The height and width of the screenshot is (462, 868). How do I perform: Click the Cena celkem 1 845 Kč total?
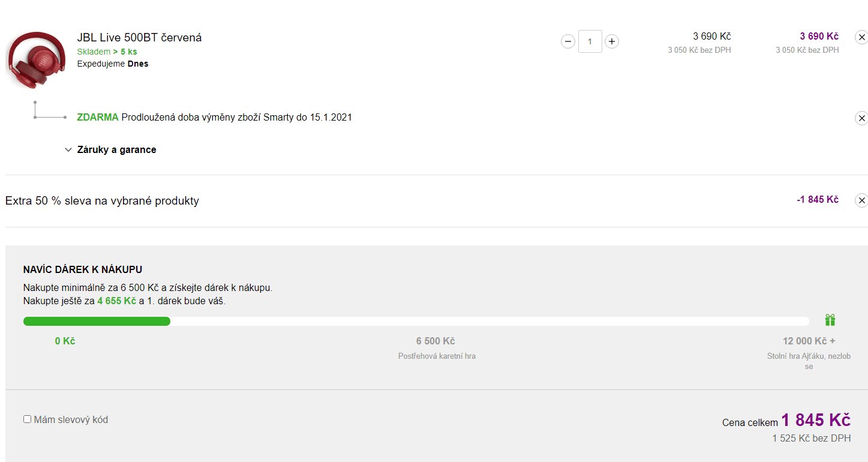coord(786,420)
